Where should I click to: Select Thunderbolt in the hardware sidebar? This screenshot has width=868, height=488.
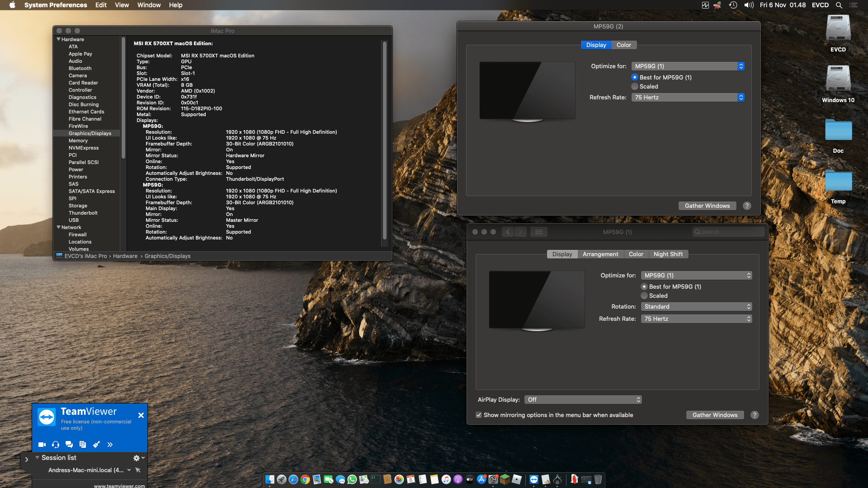point(83,213)
